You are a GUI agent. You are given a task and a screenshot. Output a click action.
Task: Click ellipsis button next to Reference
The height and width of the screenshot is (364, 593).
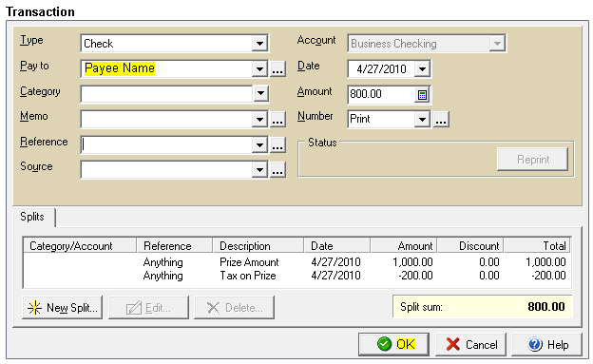(x=277, y=144)
